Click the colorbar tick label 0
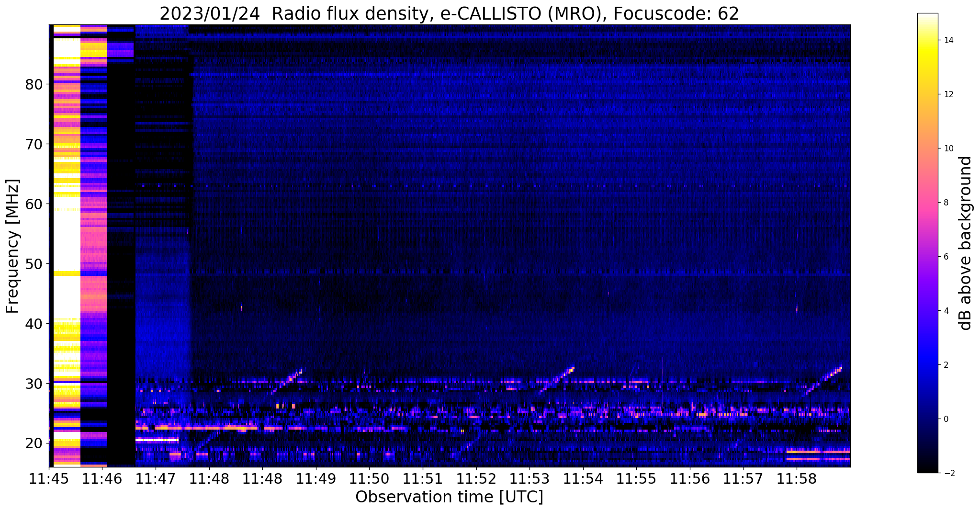980x511 pixels. tap(946, 419)
